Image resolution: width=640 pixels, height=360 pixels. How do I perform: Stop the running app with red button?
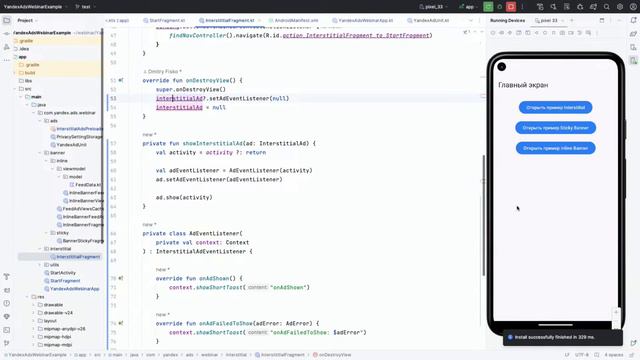tap(511, 7)
